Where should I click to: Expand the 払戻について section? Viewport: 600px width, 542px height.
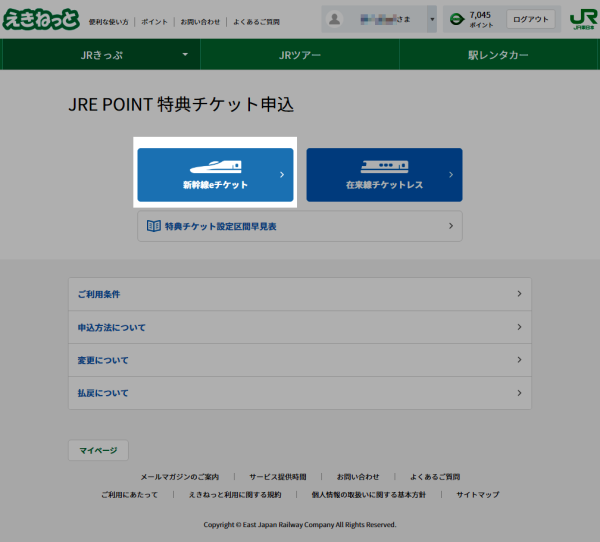[x=300, y=393]
